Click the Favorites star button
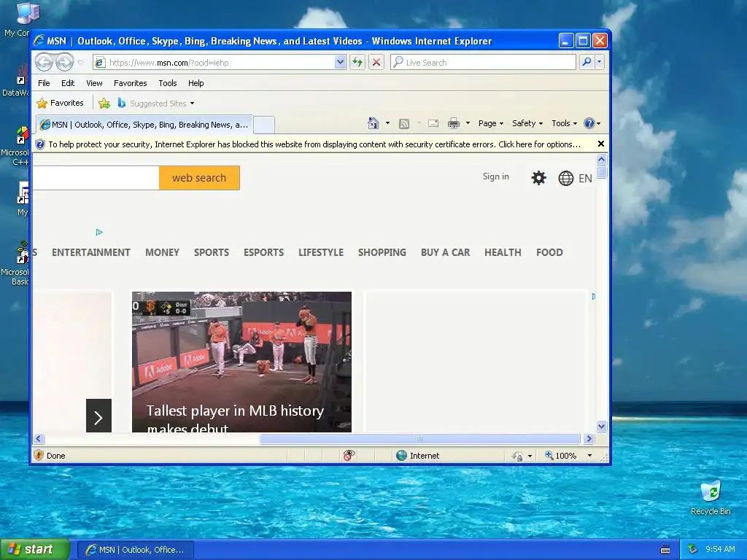The image size is (747, 560). [x=60, y=103]
